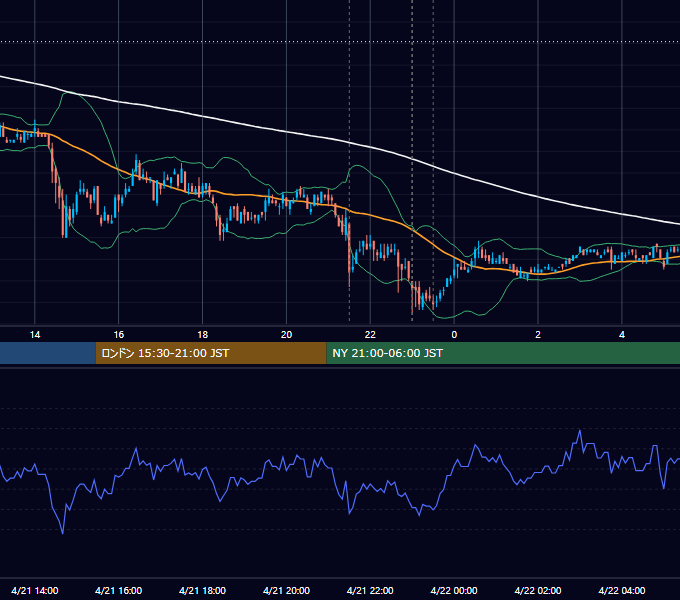This screenshot has width=680, height=600.
Task: Click the 4/21 16:00 label on the lower axis
Action: (x=118, y=590)
